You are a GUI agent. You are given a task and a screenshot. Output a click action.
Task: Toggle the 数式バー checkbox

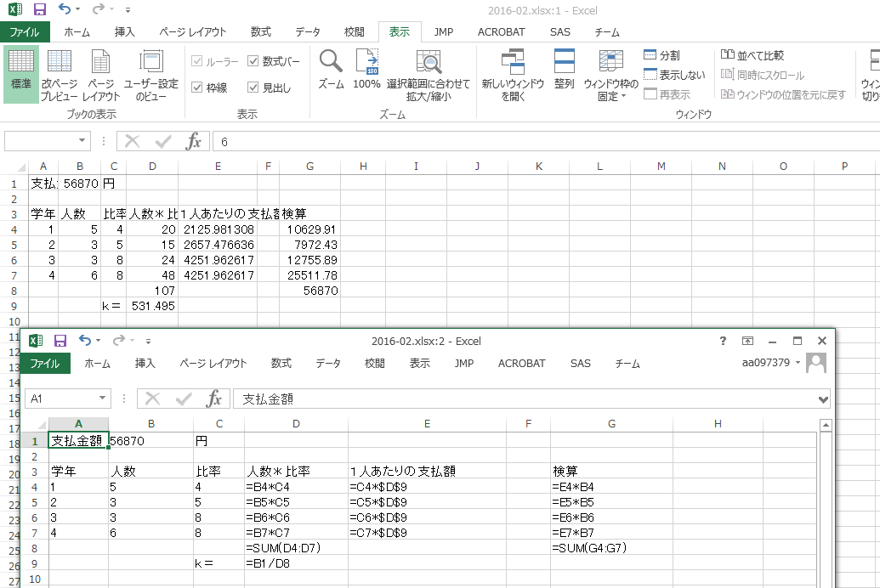tap(253, 61)
